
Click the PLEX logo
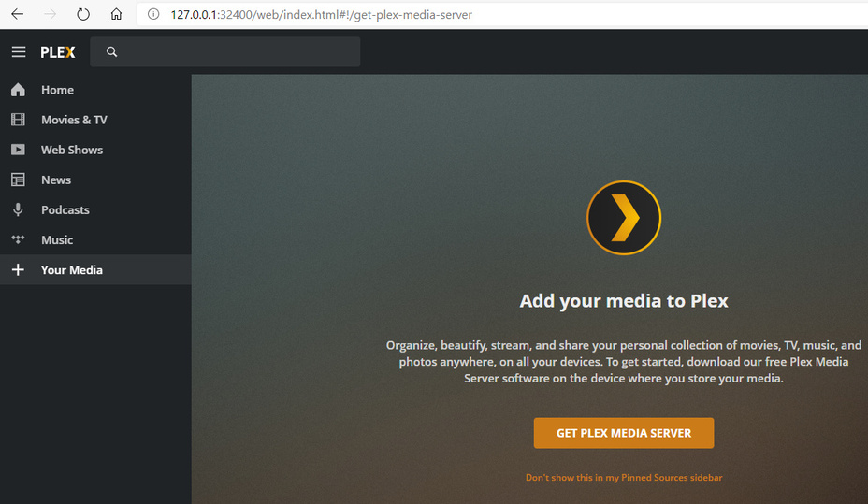click(58, 52)
